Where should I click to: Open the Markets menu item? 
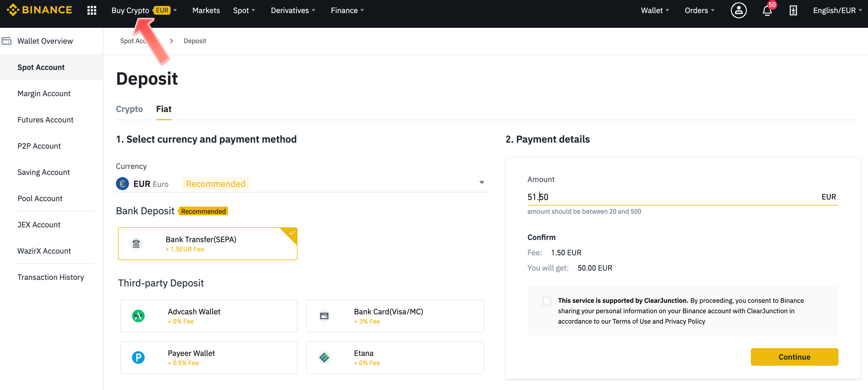tap(206, 10)
